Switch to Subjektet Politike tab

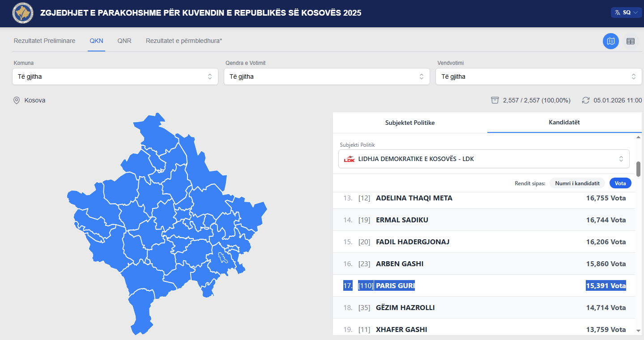[409, 123]
